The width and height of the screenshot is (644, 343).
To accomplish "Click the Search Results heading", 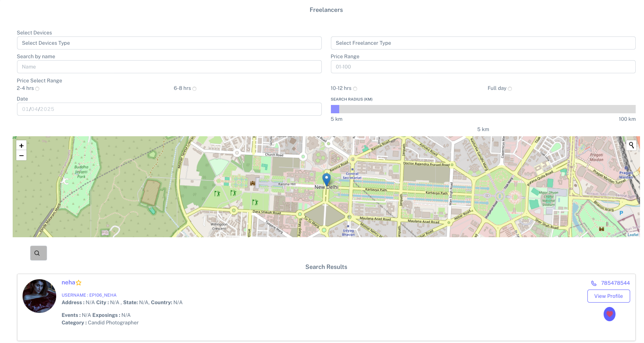I will tap(326, 267).
